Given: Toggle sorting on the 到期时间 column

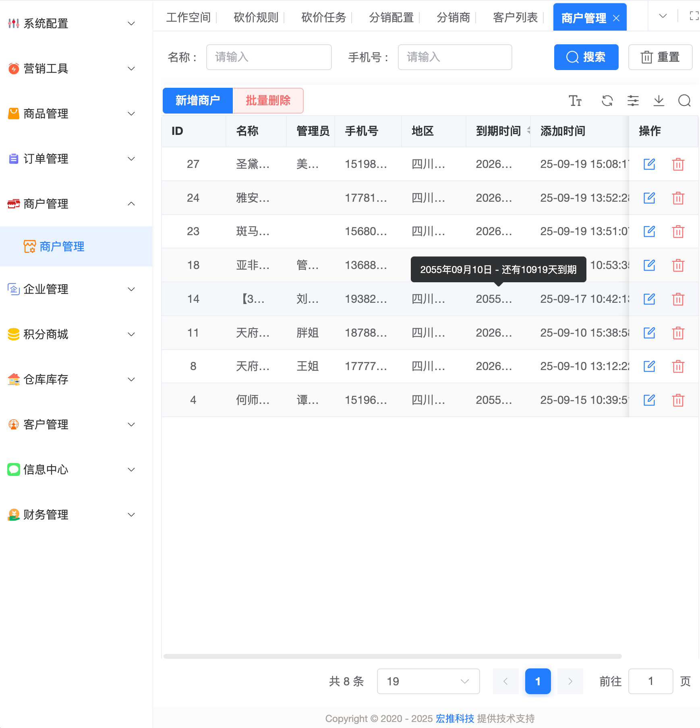Looking at the screenshot, I should pos(529,131).
